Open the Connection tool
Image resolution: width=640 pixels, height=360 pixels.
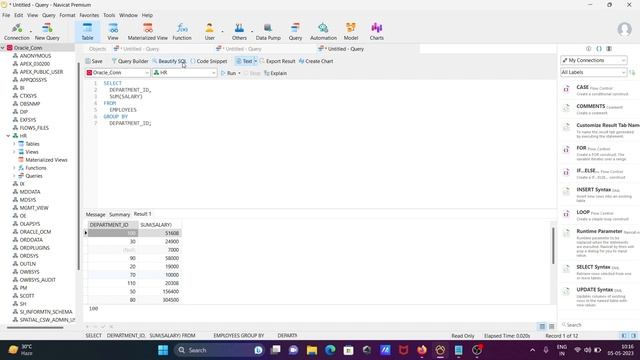click(16, 31)
